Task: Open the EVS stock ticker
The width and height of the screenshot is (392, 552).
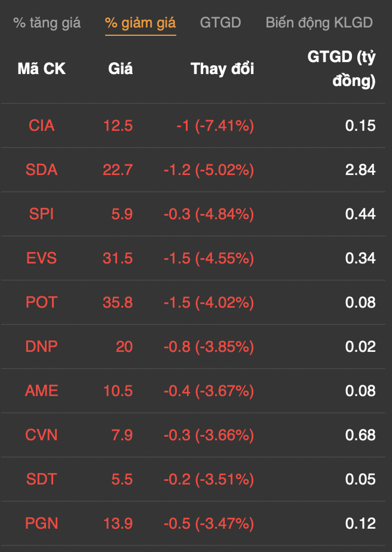Action: [41, 258]
